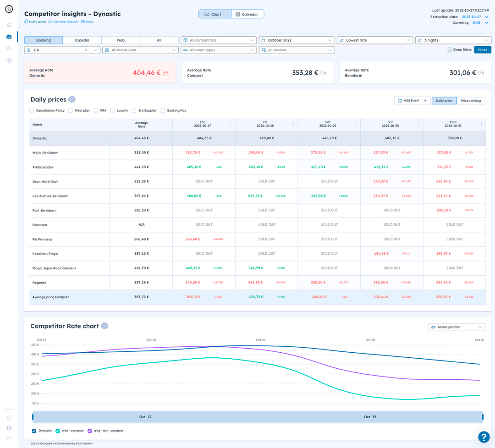The width and height of the screenshot is (495, 448).
Task: Switch to the Expedia tab
Action: click(x=82, y=40)
